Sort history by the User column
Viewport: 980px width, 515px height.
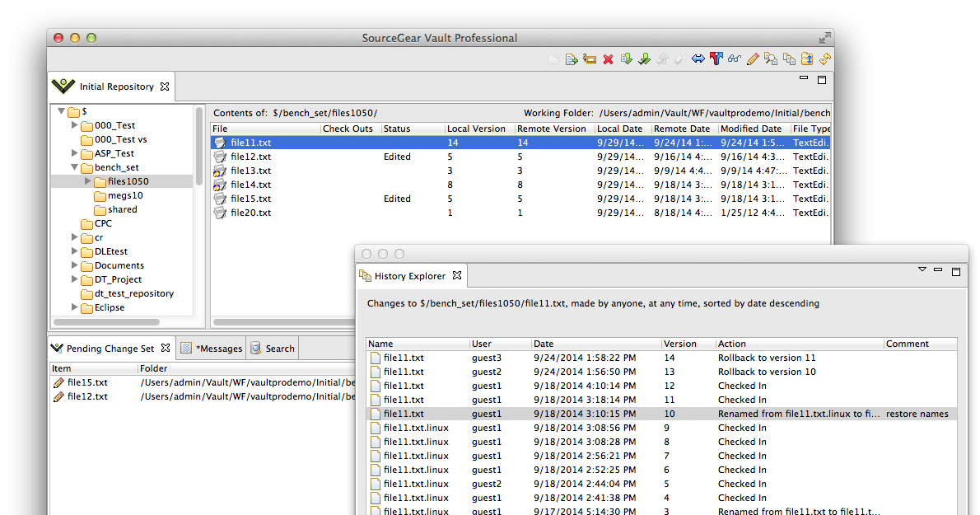click(500, 344)
